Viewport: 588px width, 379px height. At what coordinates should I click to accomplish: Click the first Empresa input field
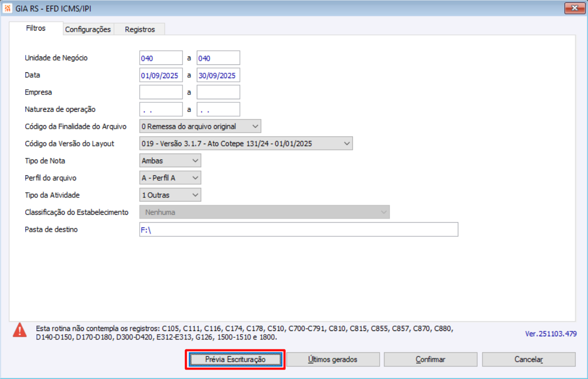(x=161, y=92)
